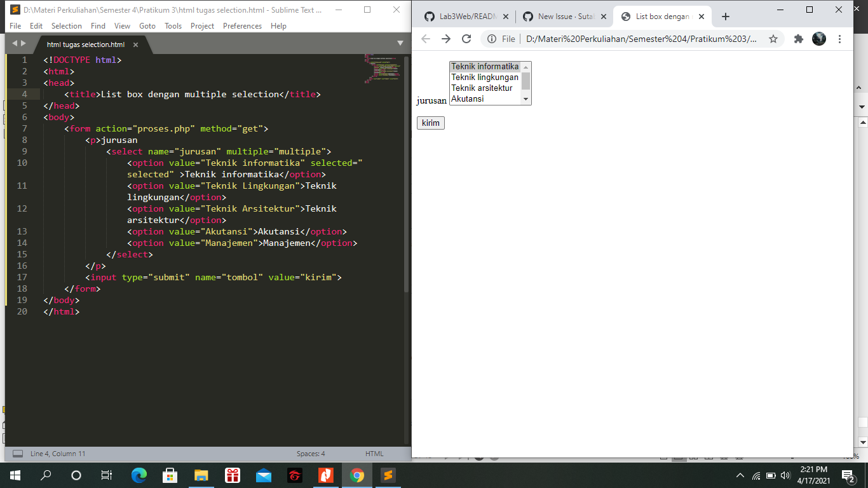The image size is (868, 488).
Task: Click the browser back arrow
Action: pyautogui.click(x=425, y=39)
